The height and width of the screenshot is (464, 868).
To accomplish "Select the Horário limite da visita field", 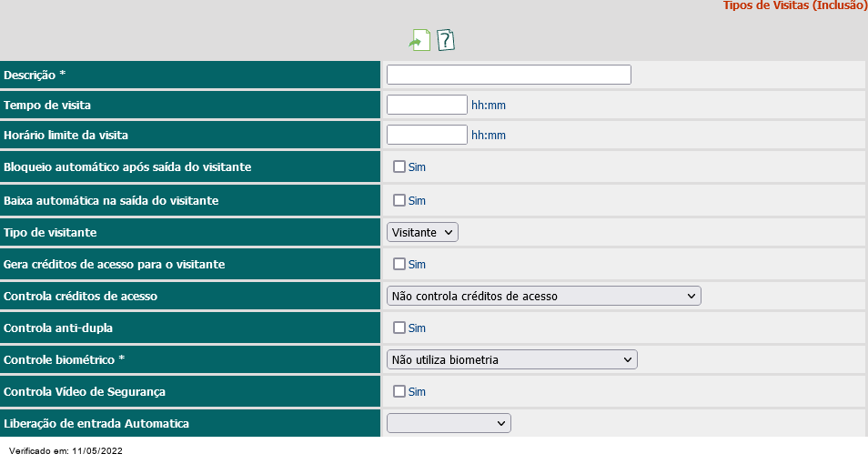I will point(427,135).
